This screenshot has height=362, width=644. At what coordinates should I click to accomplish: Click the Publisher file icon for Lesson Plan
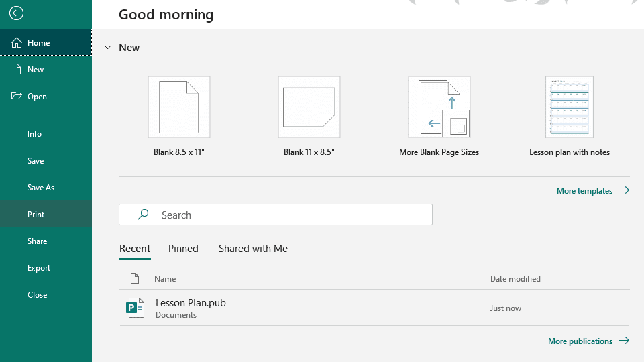tap(136, 308)
